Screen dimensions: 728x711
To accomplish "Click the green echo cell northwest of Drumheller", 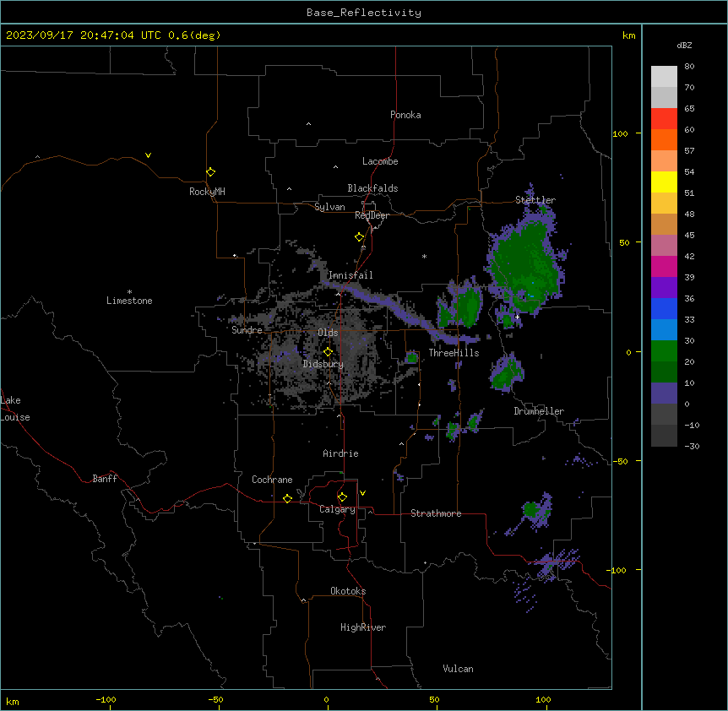I will [x=506, y=373].
